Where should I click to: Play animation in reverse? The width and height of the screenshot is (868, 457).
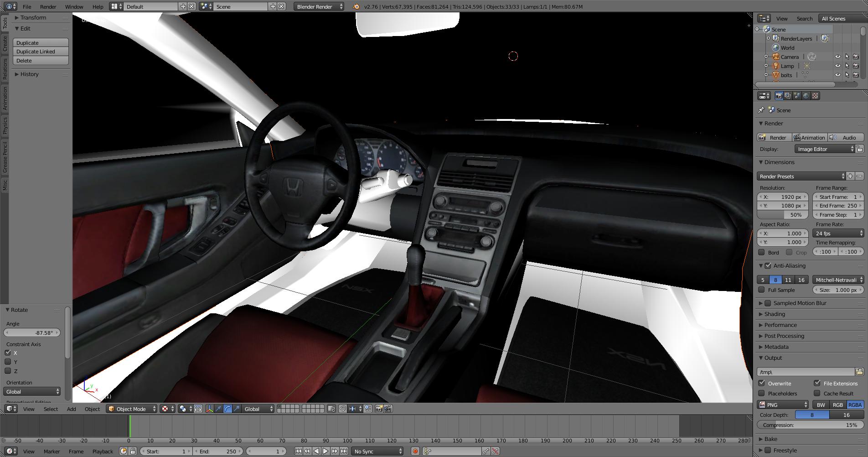(x=316, y=451)
